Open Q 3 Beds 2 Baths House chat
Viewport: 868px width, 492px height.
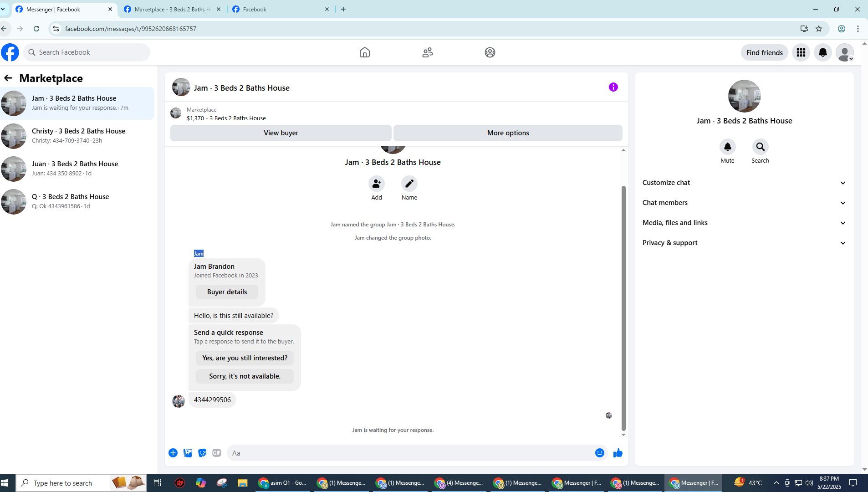pos(77,201)
